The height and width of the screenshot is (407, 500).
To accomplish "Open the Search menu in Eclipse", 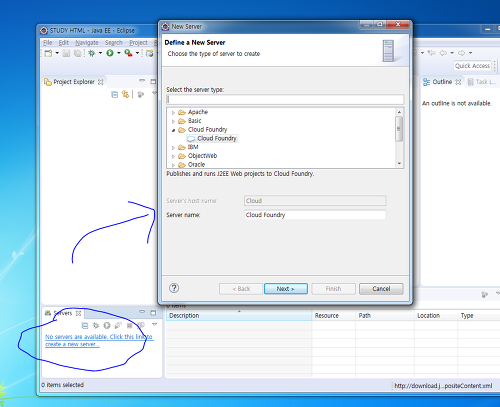I will coord(114,43).
